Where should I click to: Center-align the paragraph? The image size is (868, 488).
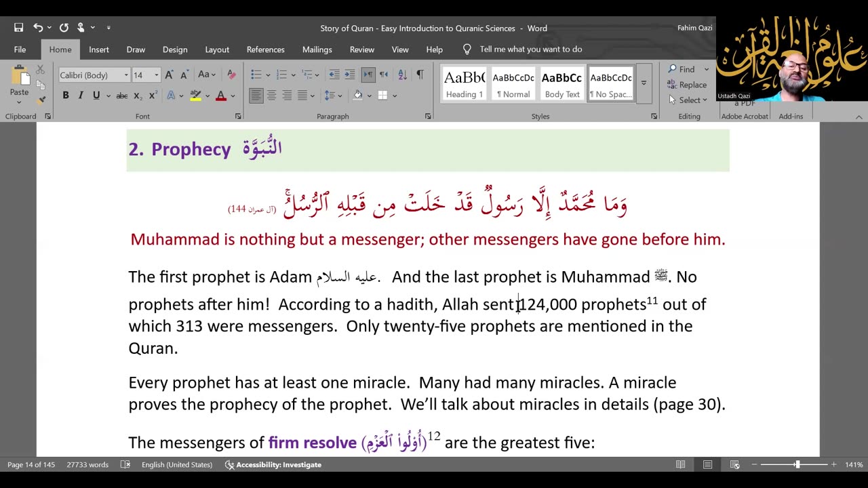[x=271, y=96]
